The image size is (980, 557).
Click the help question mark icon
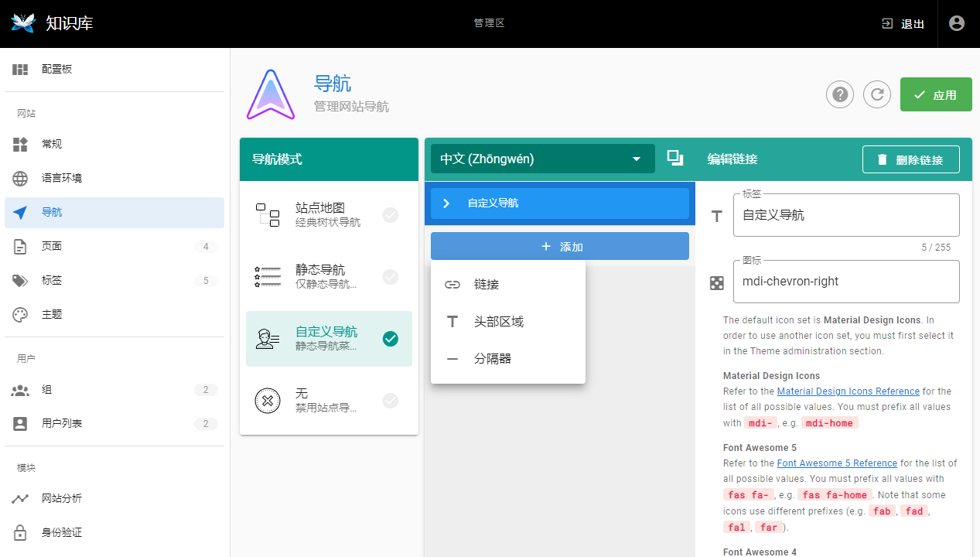click(x=840, y=94)
